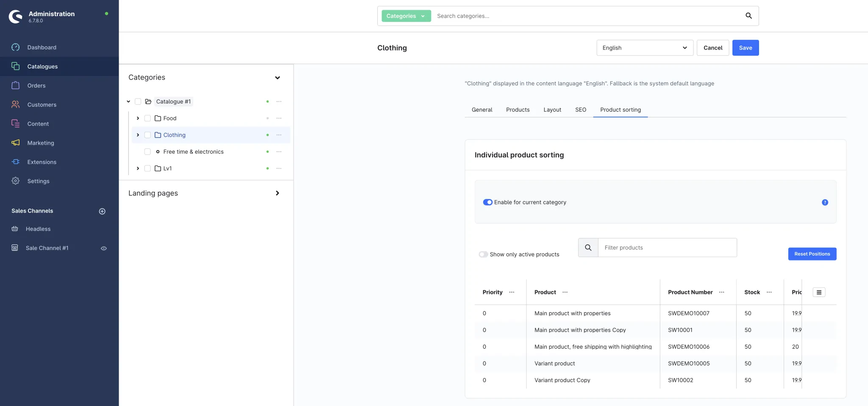
Task: Open the Settings gear in sidebar
Action: pyautogui.click(x=16, y=181)
